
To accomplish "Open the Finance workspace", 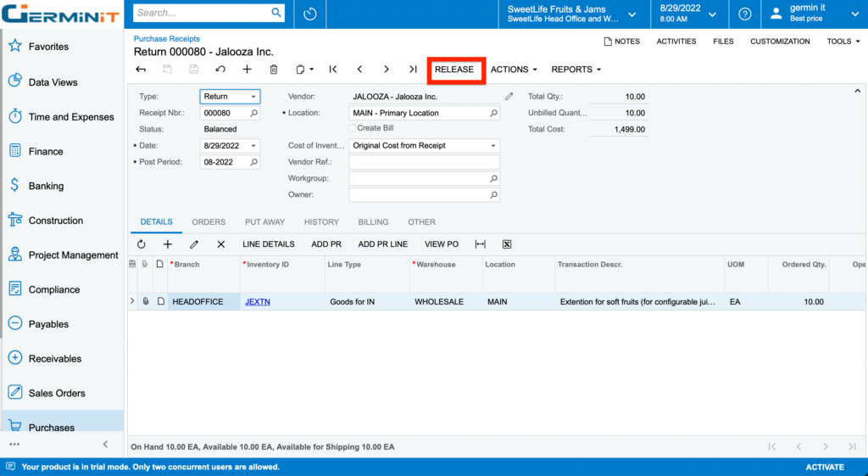I will (46, 151).
